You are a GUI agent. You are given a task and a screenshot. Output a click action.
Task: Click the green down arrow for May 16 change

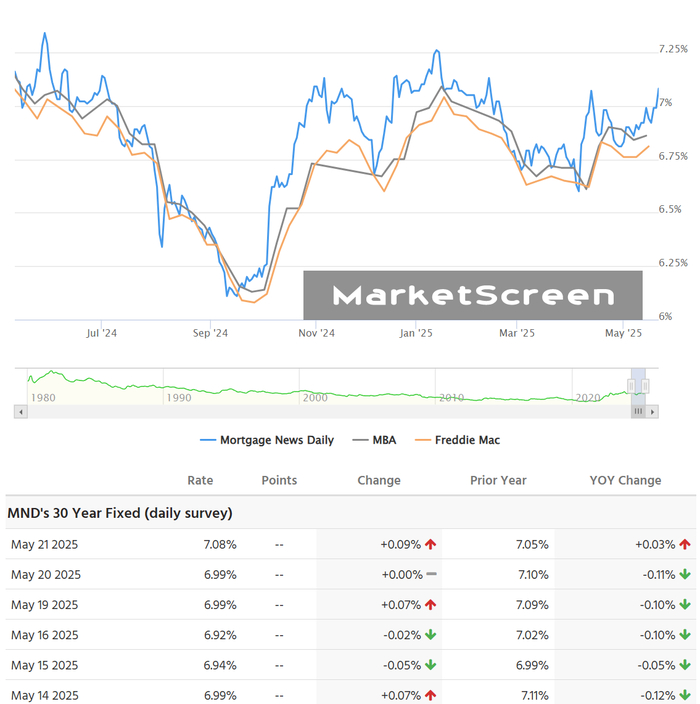tap(431, 634)
